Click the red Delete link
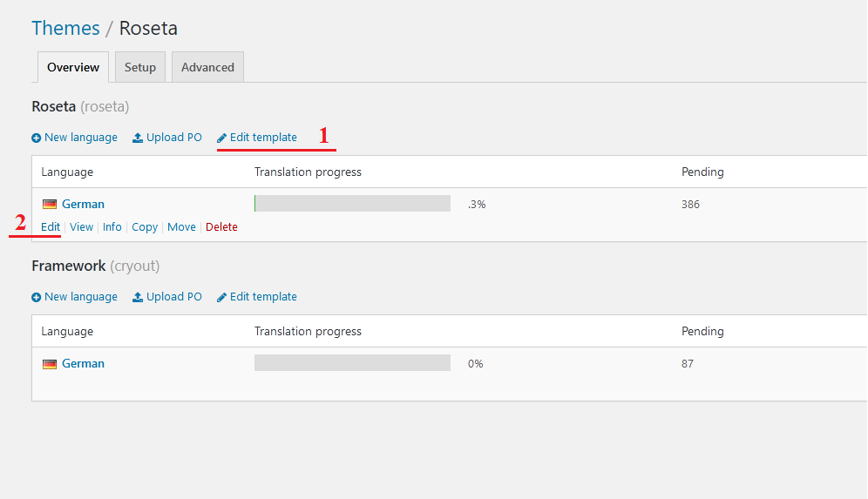This screenshot has width=868, height=499. pos(221,226)
